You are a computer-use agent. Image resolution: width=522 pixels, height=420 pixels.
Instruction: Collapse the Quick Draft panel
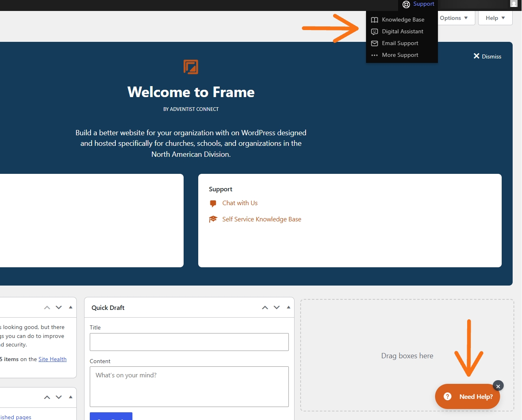pos(288,307)
